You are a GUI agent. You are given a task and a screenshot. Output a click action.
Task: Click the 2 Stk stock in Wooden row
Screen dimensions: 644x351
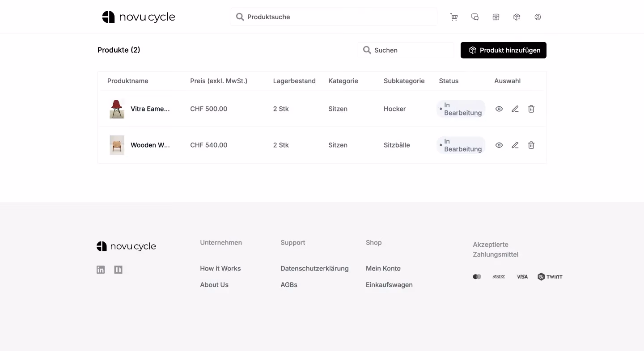click(281, 145)
